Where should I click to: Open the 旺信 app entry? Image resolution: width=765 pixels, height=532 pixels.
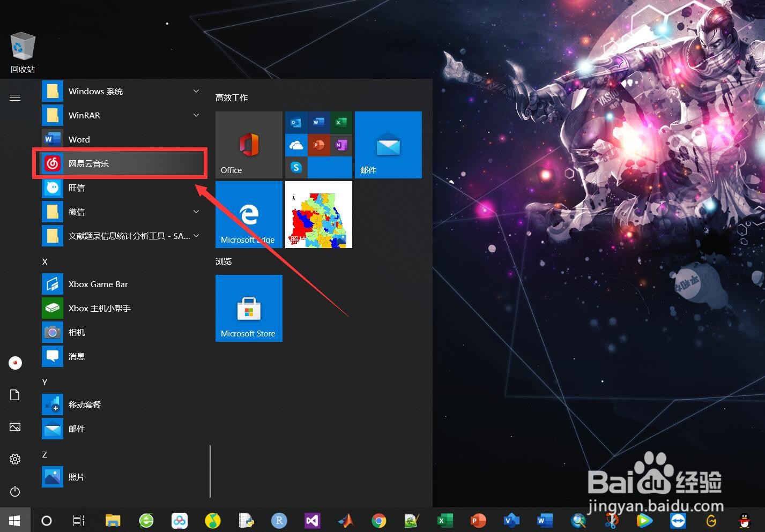[120, 188]
